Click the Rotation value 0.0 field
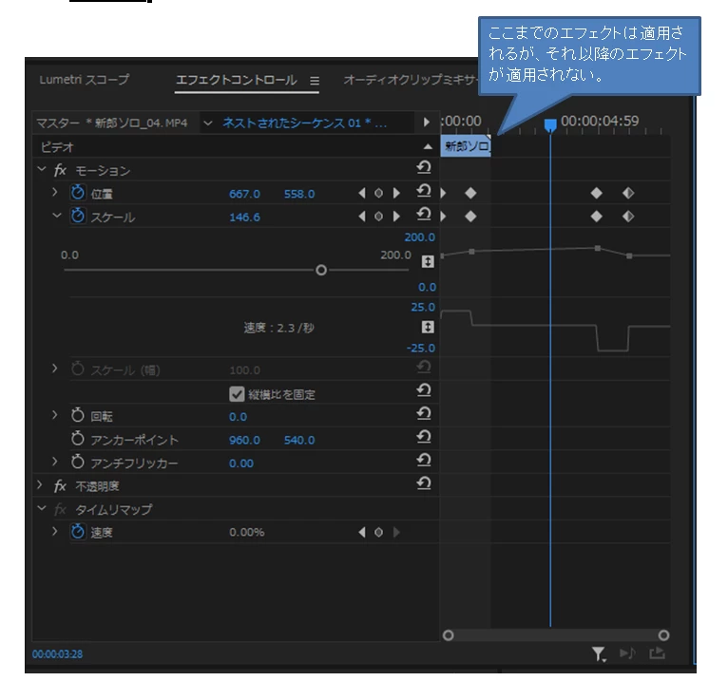728x700 pixels. point(238,417)
